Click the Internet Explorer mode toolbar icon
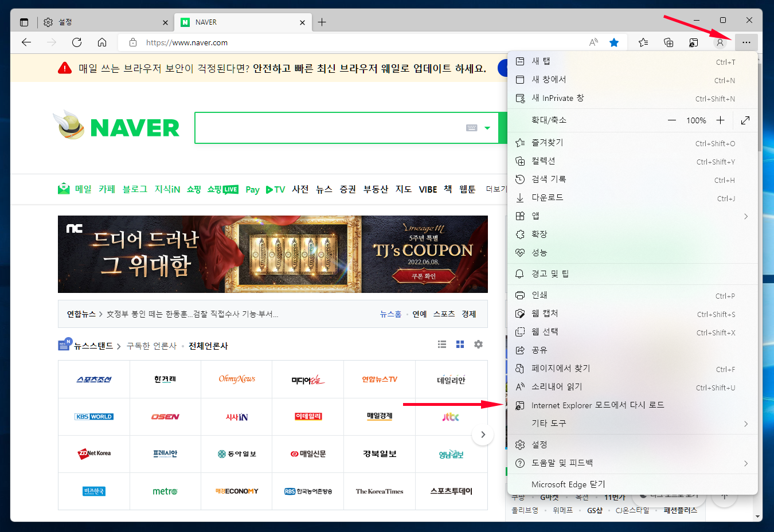The width and height of the screenshot is (774, 532). (694, 42)
